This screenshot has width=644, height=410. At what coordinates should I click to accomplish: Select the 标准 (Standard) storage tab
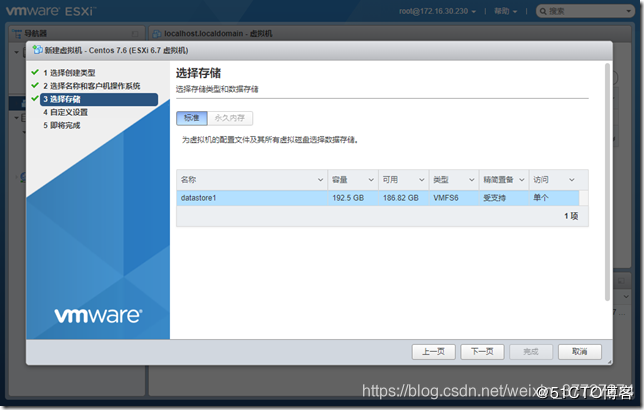point(192,118)
